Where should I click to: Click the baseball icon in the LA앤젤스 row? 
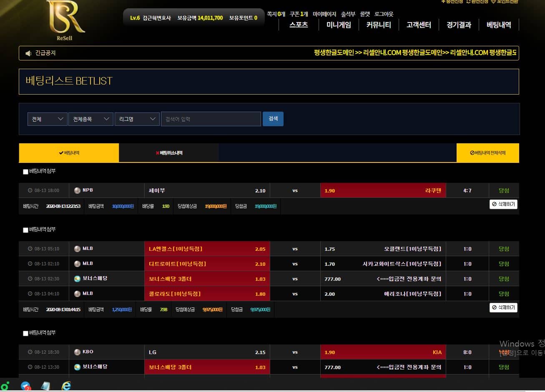pyautogui.click(x=77, y=249)
